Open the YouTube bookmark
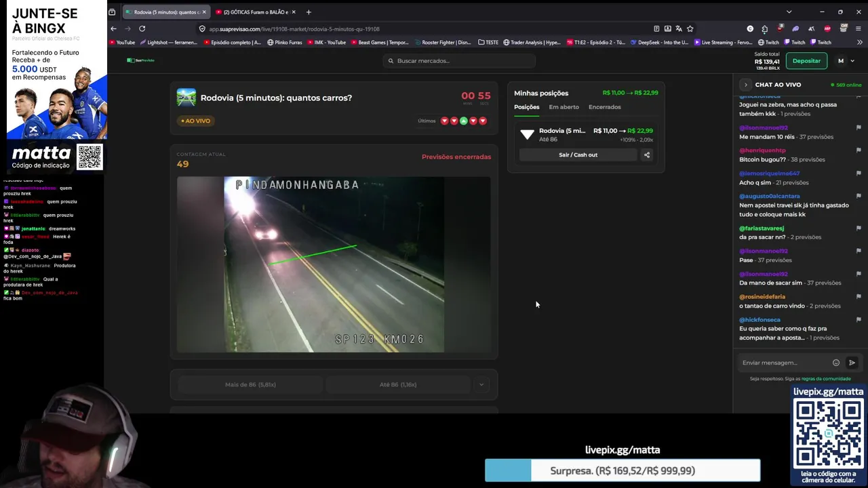 coord(123,42)
